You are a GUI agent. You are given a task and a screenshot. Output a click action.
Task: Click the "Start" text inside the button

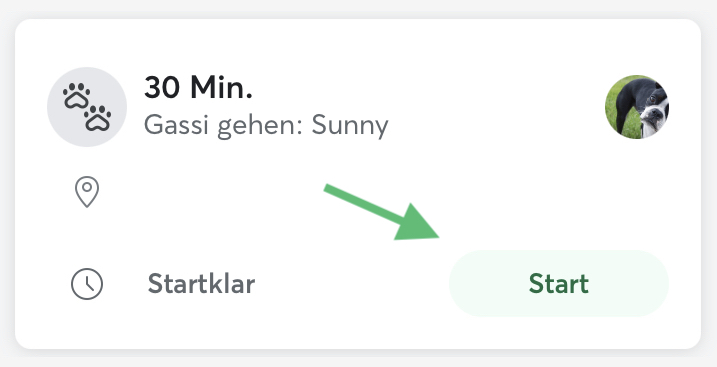pos(559,284)
